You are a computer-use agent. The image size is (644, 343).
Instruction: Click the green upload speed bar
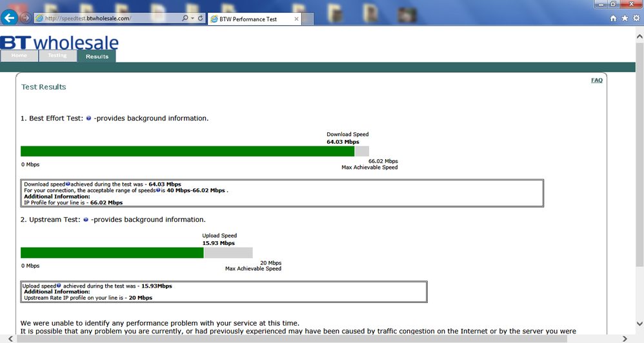pos(112,253)
